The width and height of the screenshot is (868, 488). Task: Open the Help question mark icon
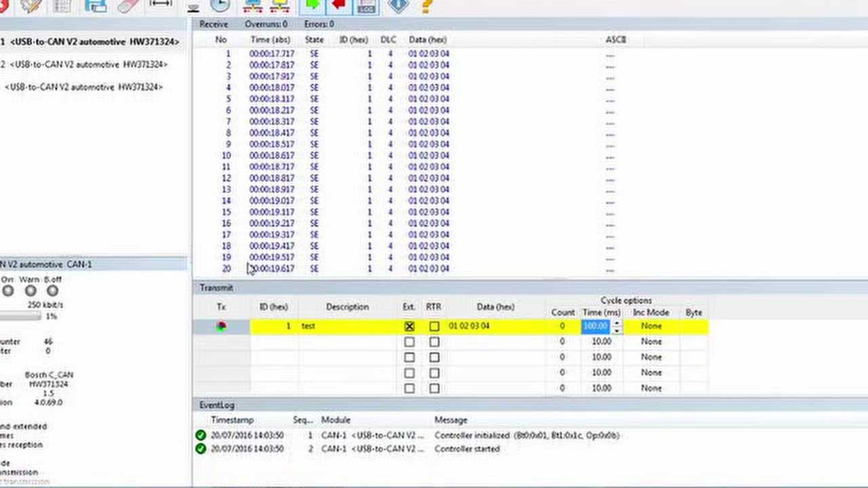426,5
